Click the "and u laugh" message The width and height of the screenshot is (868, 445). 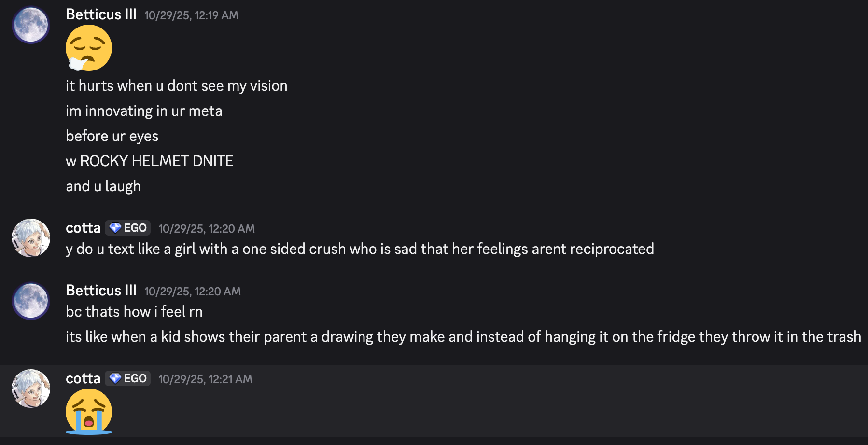(103, 186)
